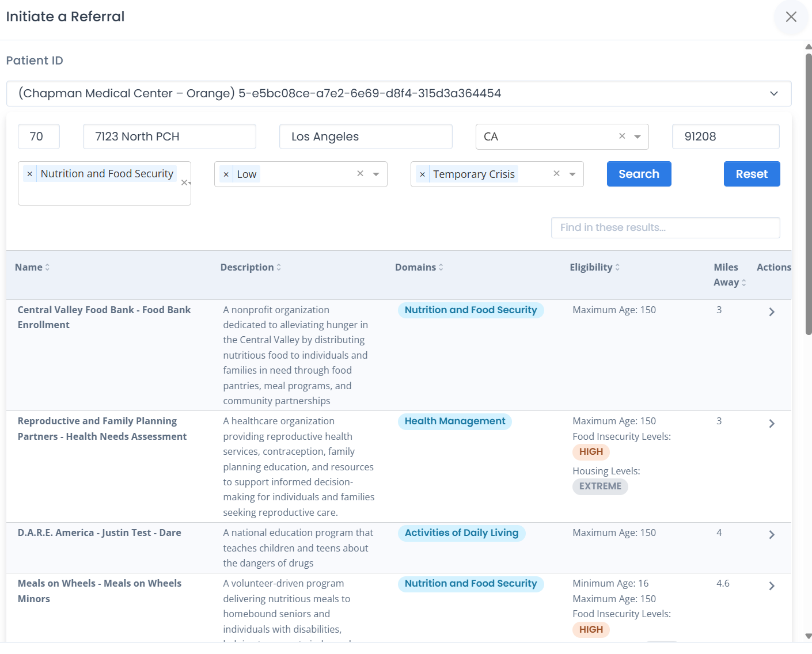This screenshot has width=812, height=654.
Task: Click the city field Los Angeles
Action: (366, 136)
